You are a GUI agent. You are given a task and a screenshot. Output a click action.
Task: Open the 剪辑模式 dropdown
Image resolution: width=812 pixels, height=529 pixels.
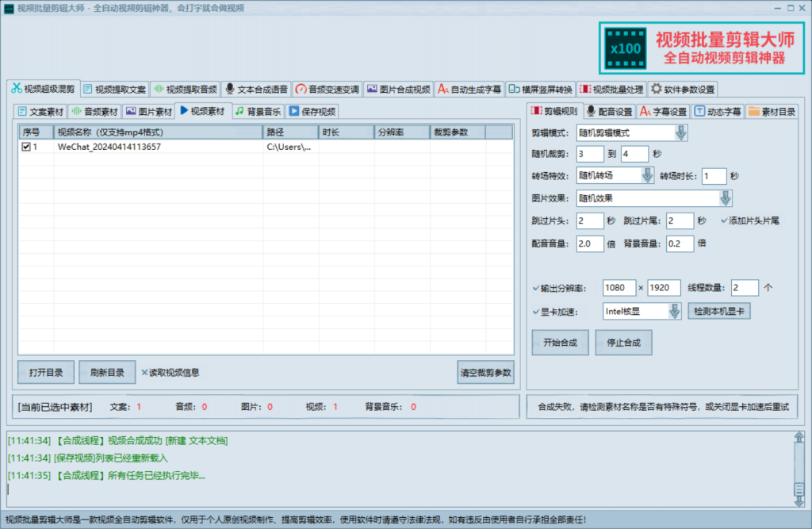click(681, 133)
